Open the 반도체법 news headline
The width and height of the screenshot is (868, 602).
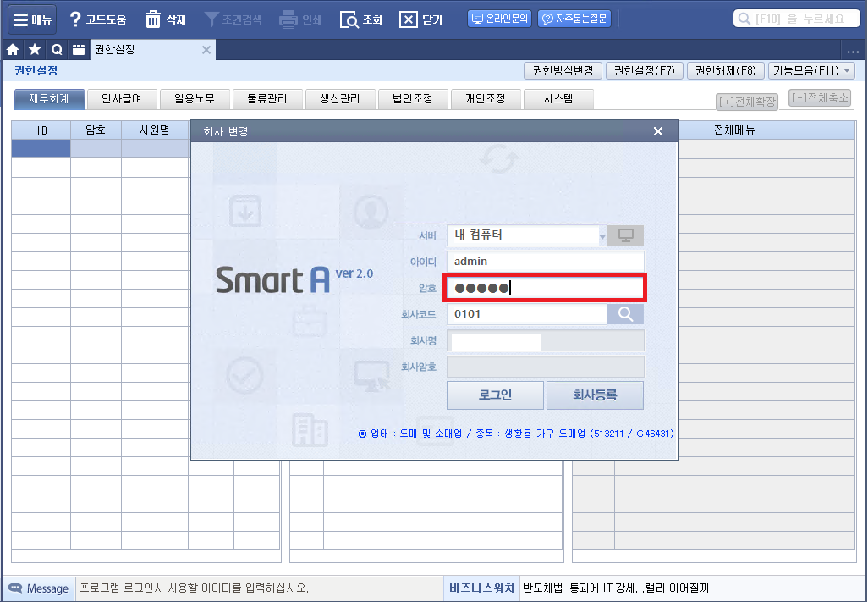pyautogui.click(x=616, y=588)
